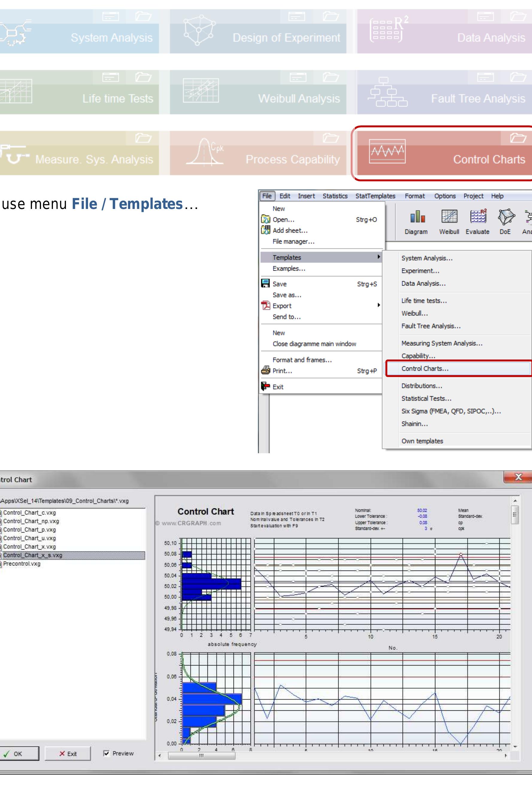532x787 pixels.
Task: Open the Statistics menu
Action: 335,196
